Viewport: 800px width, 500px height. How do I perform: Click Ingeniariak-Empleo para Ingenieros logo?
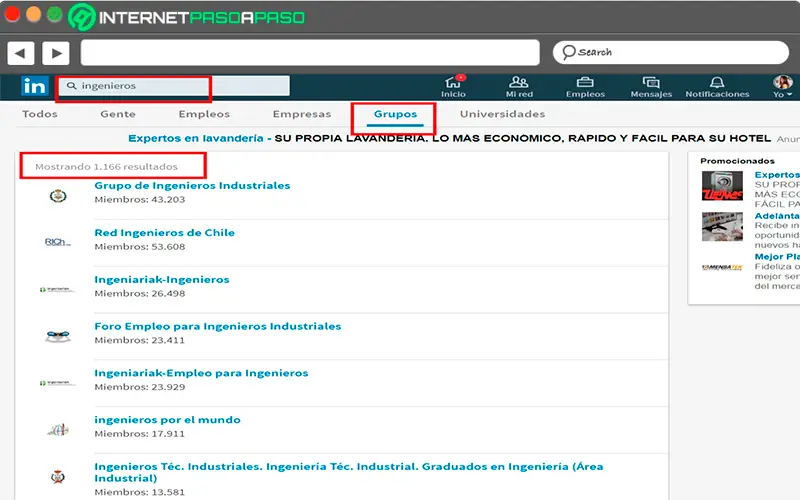point(58,383)
